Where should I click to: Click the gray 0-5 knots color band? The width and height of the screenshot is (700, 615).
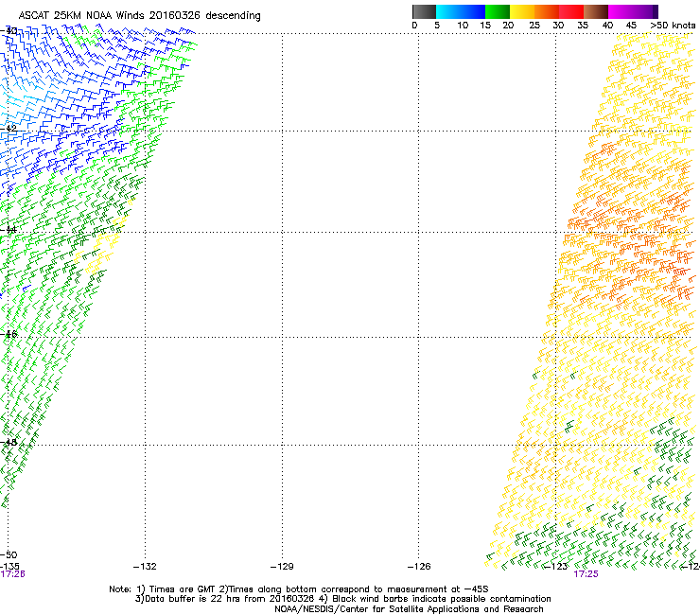coord(424,11)
